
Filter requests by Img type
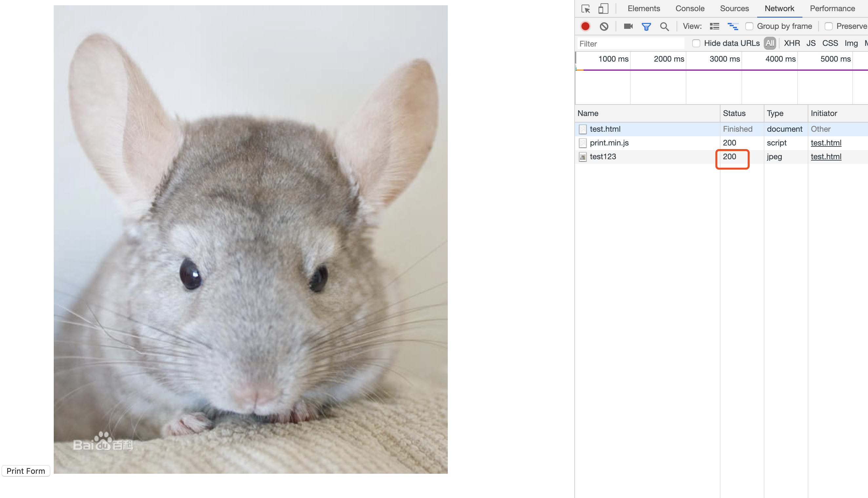point(851,44)
